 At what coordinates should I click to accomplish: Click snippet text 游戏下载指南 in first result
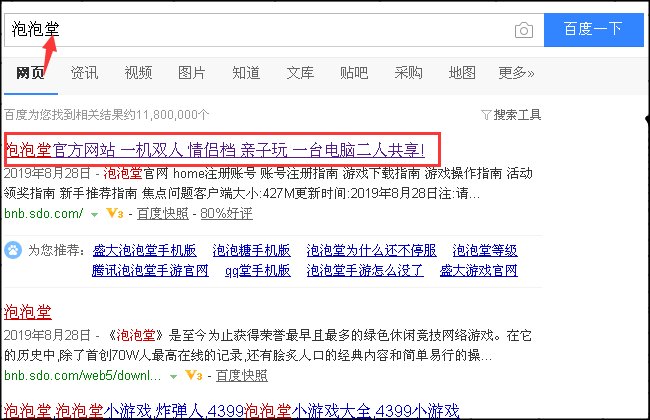point(381,173)
